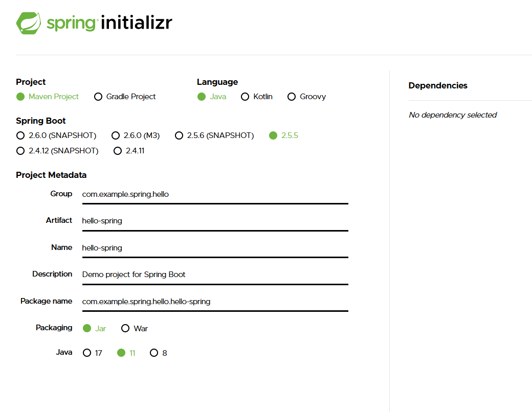The image size is (532, 412).
Task: Select Jar packaging option
Action: coord(87,328)
